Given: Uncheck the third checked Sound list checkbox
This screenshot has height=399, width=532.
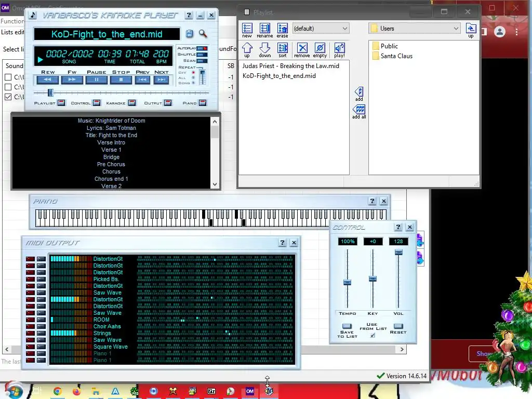Looking at the screenshot, I should [8, 97].
